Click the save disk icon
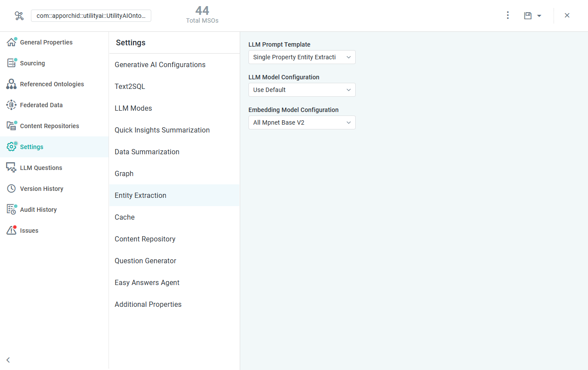The height and width of the screenshot is (370, 588). click(x=528, y=16)
